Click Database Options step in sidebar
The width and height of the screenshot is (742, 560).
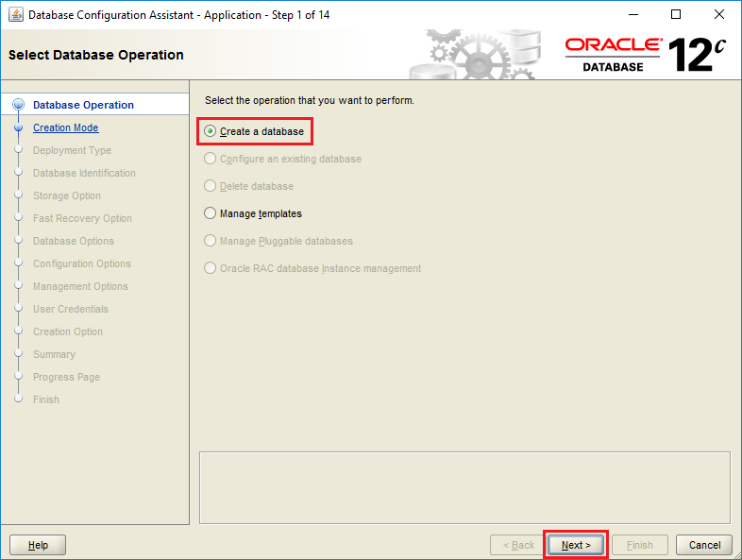click(x=74, y=241)
